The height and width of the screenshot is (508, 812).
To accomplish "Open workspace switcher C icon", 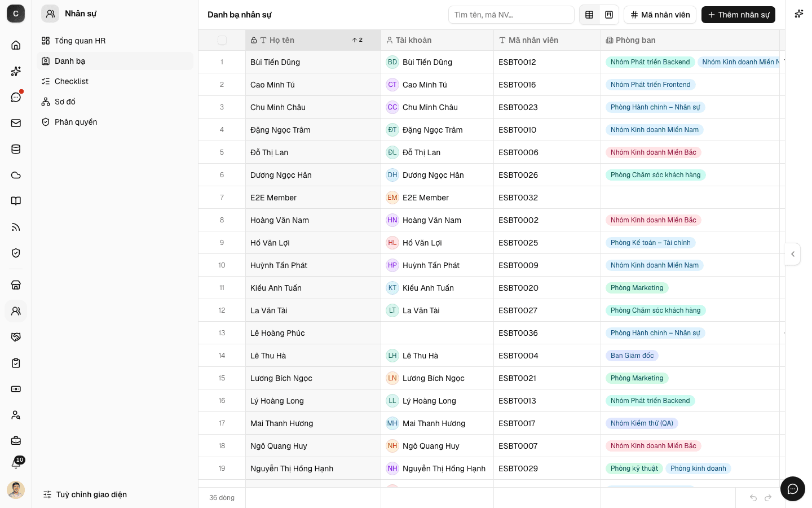I will pyautogui.click(x=16, y=14).
